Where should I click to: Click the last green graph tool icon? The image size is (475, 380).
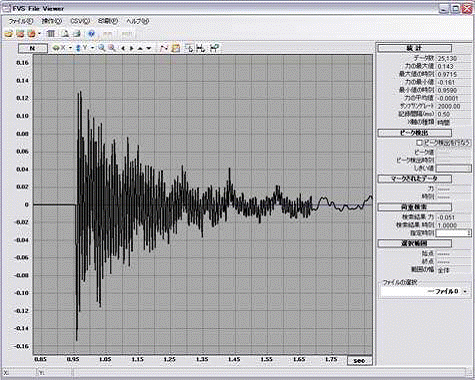coord(214,48)
